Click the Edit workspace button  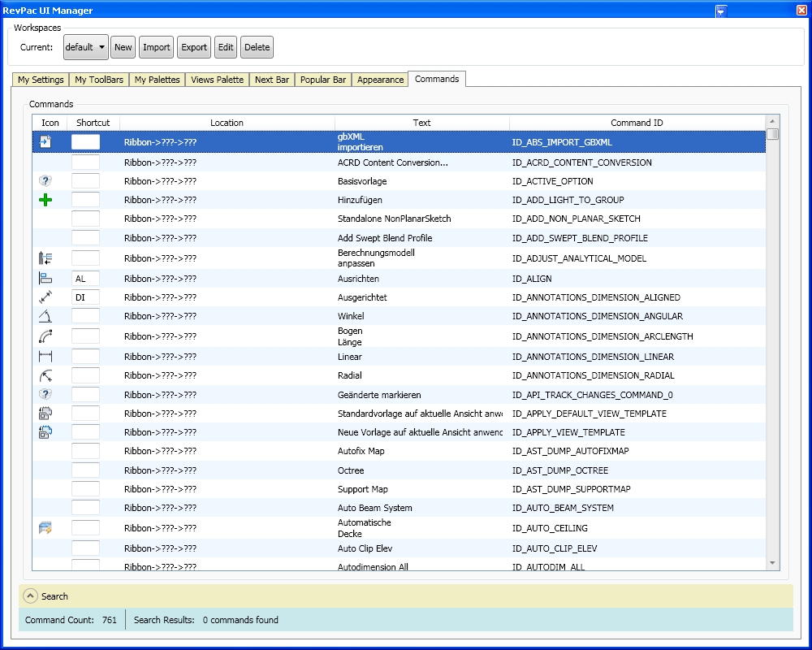[225, 47]
